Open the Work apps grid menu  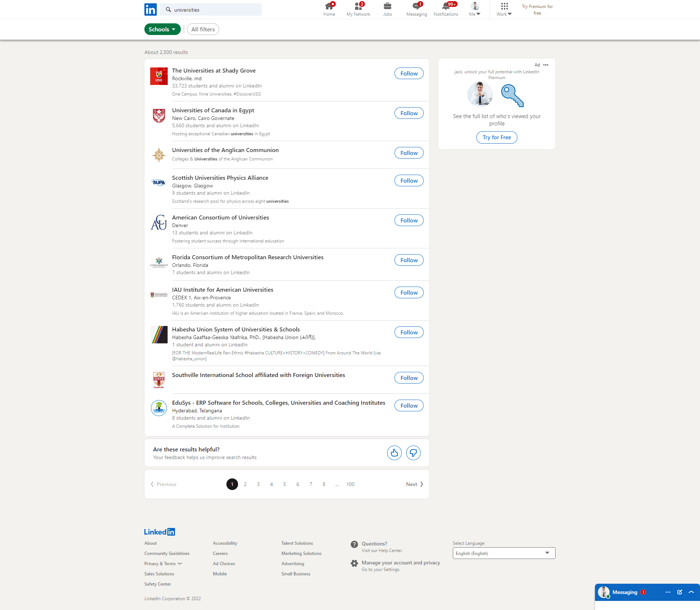pyautogui.click(x=504, y=9)
